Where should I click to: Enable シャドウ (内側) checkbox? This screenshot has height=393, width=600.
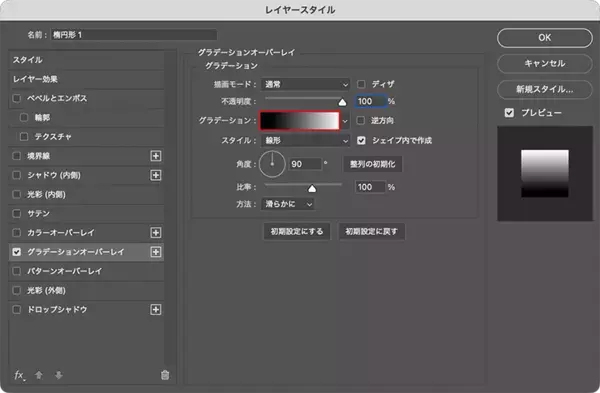pyautogui.click(x=16, y=175)
